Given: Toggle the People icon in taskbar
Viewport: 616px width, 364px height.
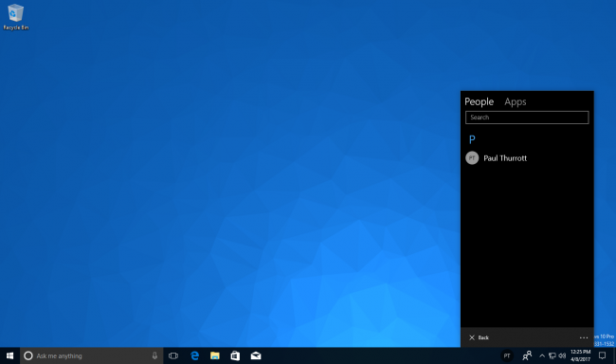Looking at the screenshot, I should point(527,355).
